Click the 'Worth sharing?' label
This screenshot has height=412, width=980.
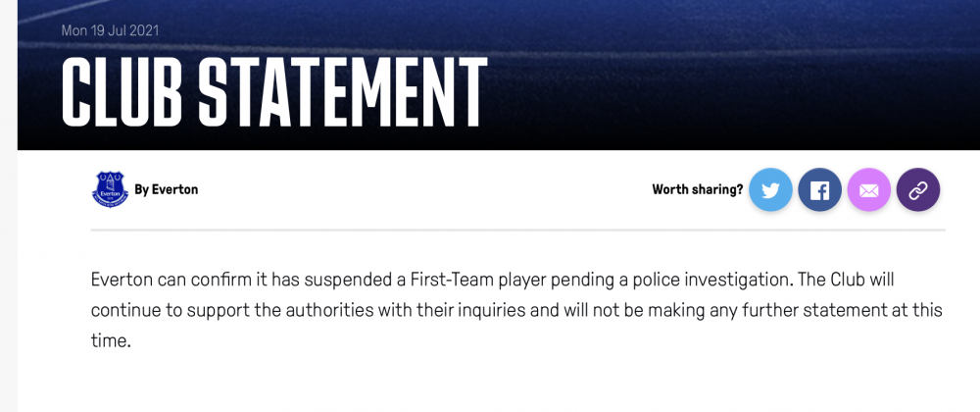pyautogui.click(x=698, y=189)
